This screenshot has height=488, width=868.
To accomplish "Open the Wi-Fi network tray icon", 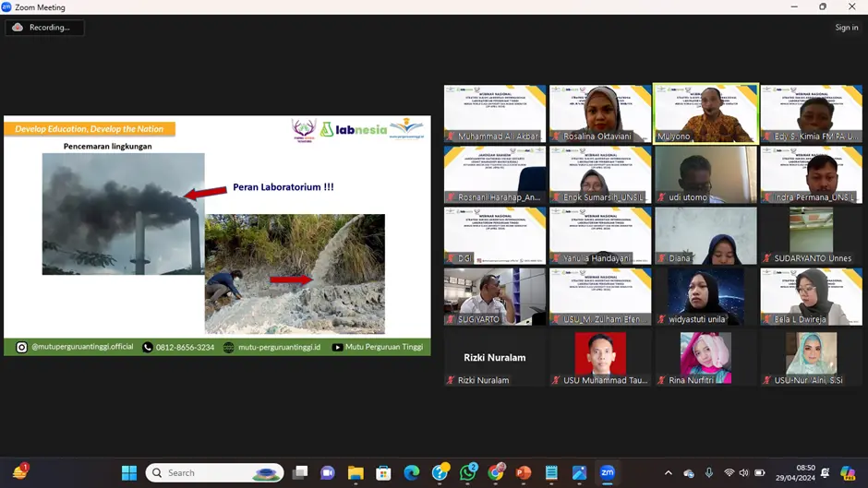I will pyautogui.click(x=729, y=472).
